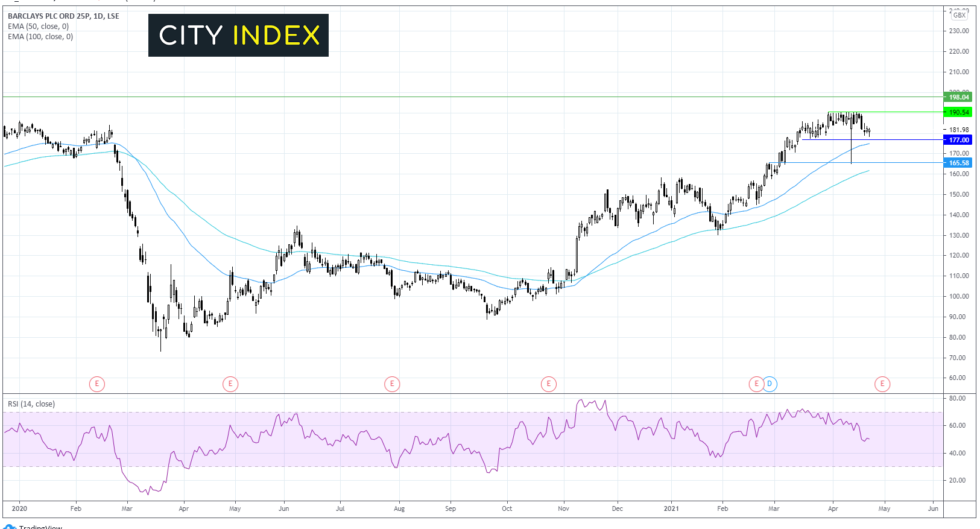Screen dimensions: 980x529
Task: Click the earnings marker near February 2020
Action: [x=96, y=384]
